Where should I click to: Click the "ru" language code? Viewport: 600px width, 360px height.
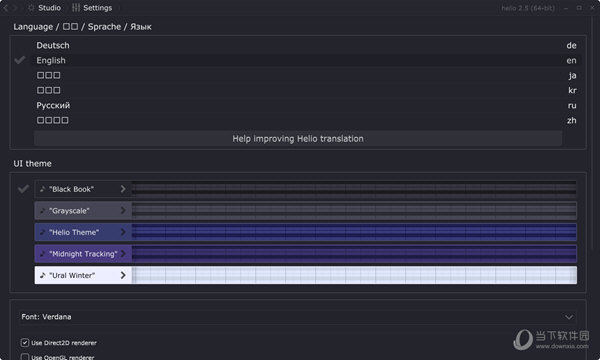[572, 105]
